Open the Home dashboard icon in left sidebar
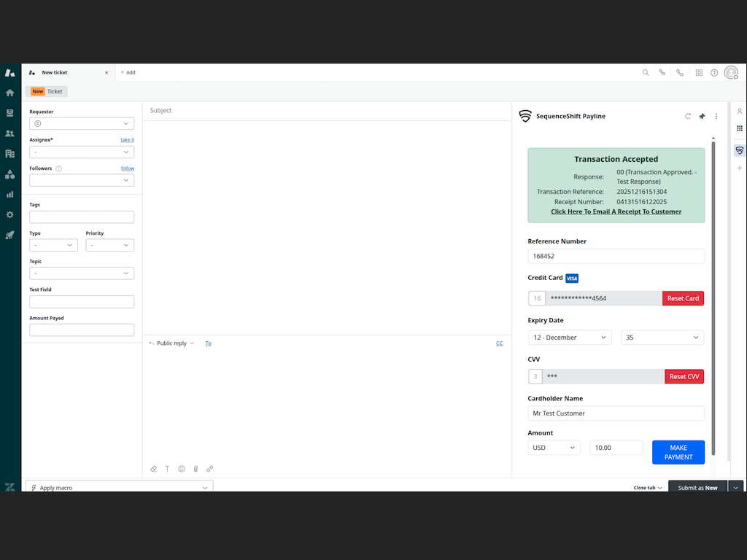The height and width of the screenshot is (560, 747). [x=10, y=93]
